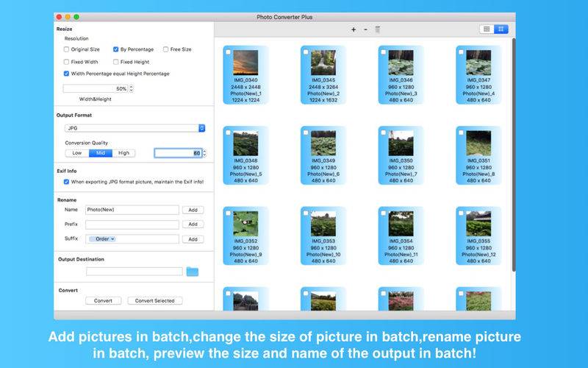Select the IMG_0350 thumbnail
The image size is (588, 368).
point(401,143)
